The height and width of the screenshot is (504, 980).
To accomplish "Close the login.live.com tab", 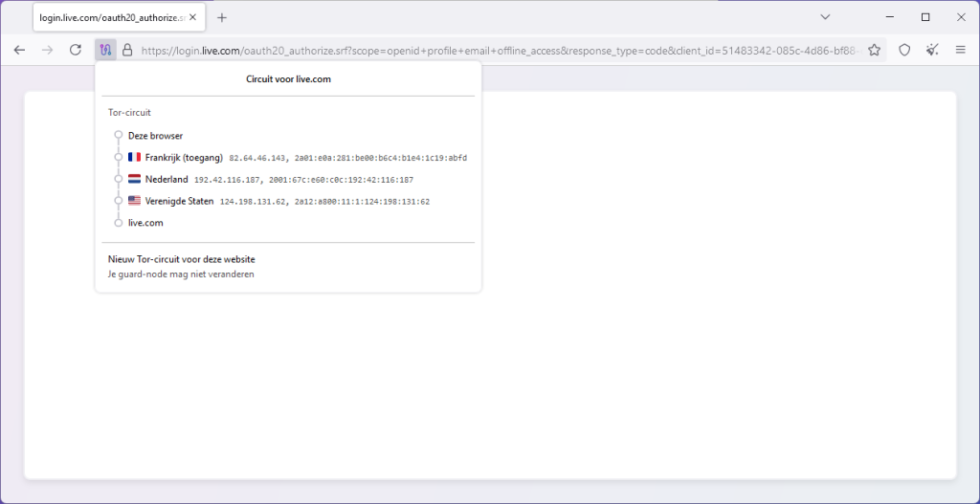I will 193,17.
